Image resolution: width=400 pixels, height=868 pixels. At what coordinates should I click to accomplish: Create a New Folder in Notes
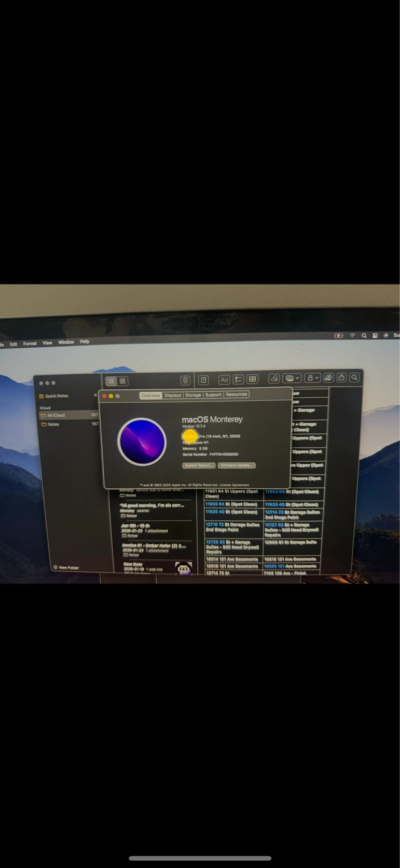[x=66, y=567]
